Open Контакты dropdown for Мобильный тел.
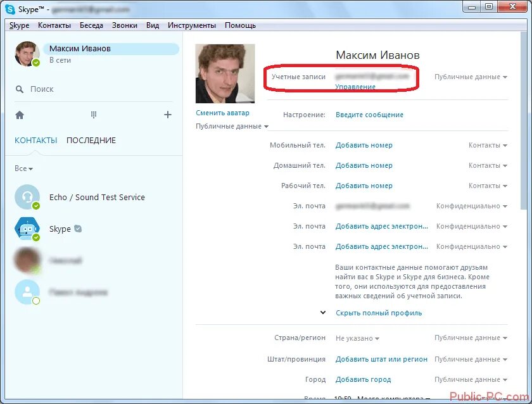 [488, 145]
